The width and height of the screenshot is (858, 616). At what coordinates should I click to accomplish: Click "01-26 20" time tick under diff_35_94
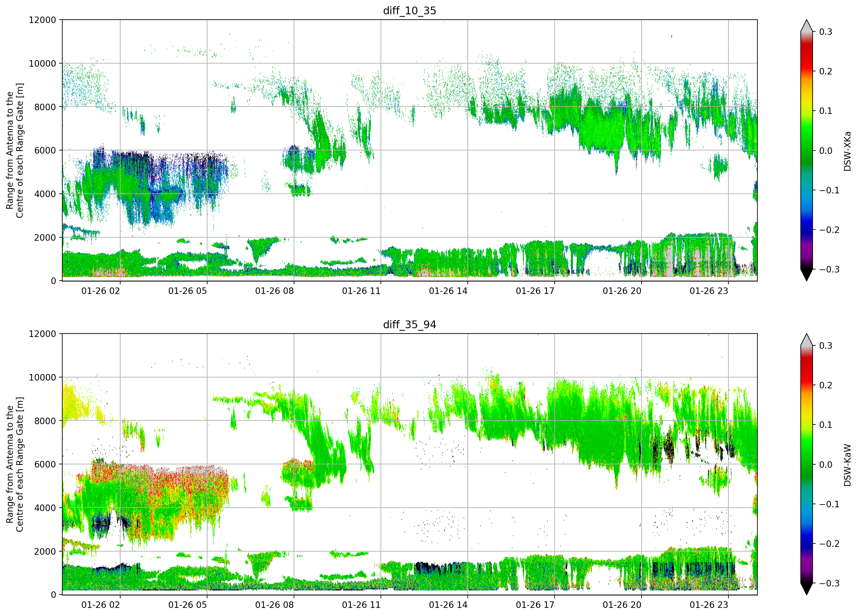[622, 605]
